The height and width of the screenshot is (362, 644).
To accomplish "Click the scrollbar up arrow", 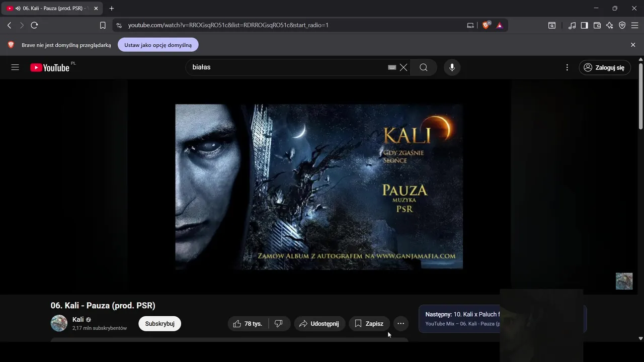I will tap(640, 59).
